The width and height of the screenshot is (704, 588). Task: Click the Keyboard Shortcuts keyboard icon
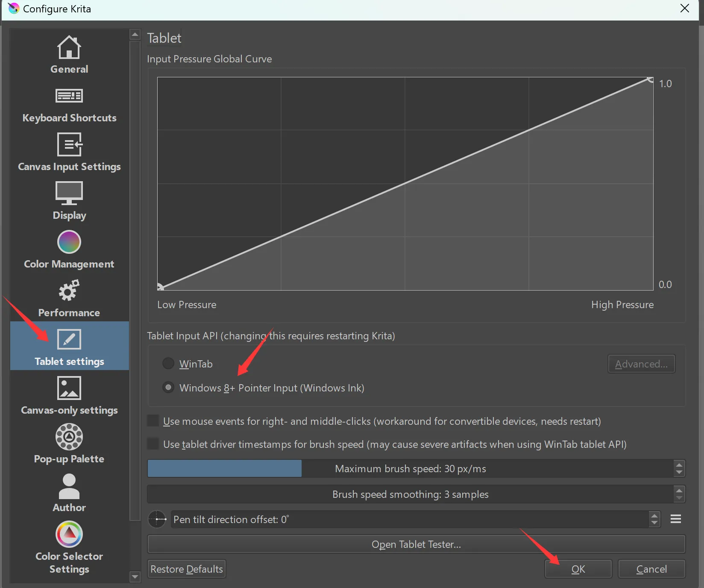(x=69, y=96)
